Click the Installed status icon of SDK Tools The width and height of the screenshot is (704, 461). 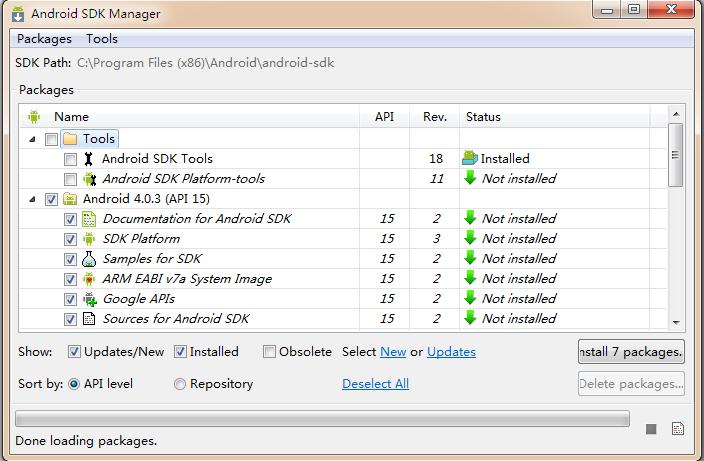pos(470,158)
